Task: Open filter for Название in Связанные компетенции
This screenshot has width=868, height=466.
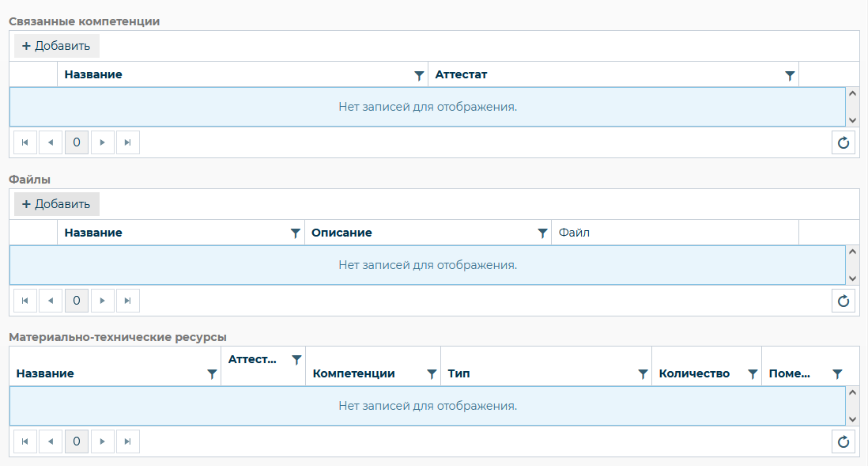Action: click(419, 75)
